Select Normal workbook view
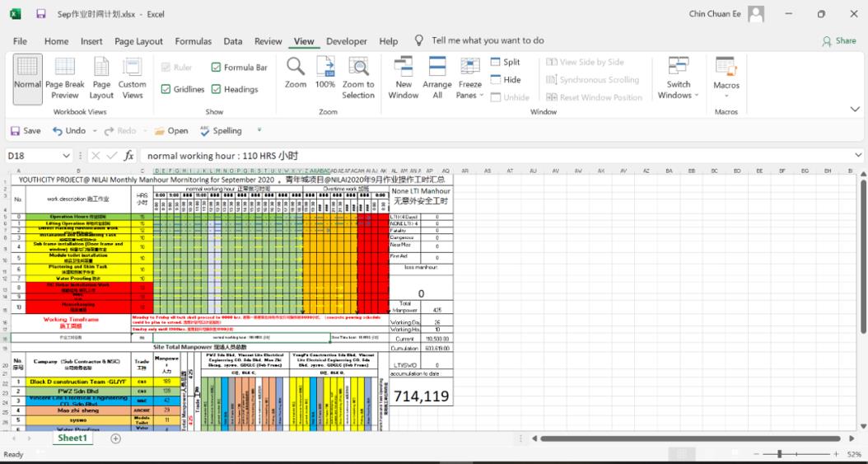The height and width of the screenshot is (464, 868). (27, 78)
